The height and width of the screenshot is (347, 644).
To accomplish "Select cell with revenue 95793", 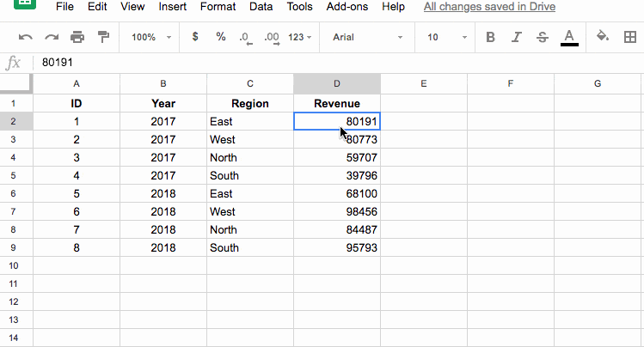I will [x=337, y=247].
